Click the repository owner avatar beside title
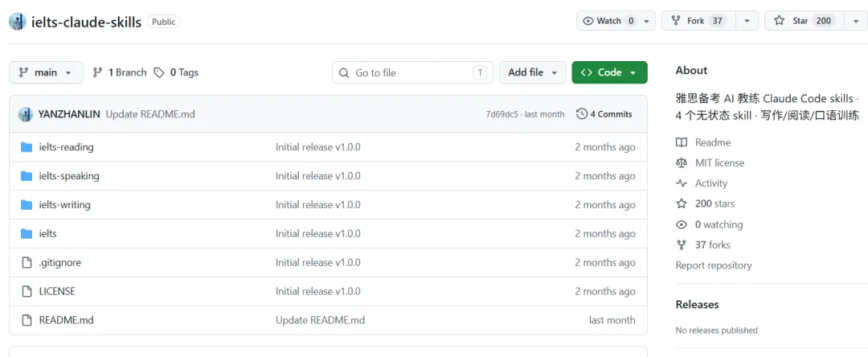This screenshot has height=357, width=868. tap(17, 22)
